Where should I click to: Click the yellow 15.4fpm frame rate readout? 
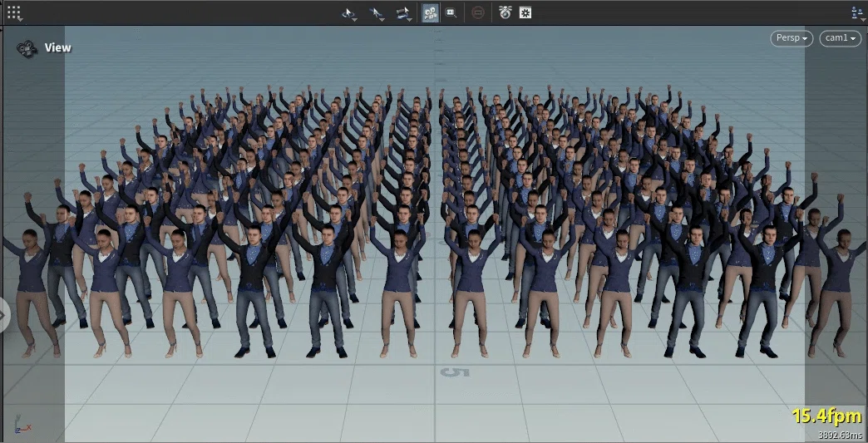pos(827,416)
